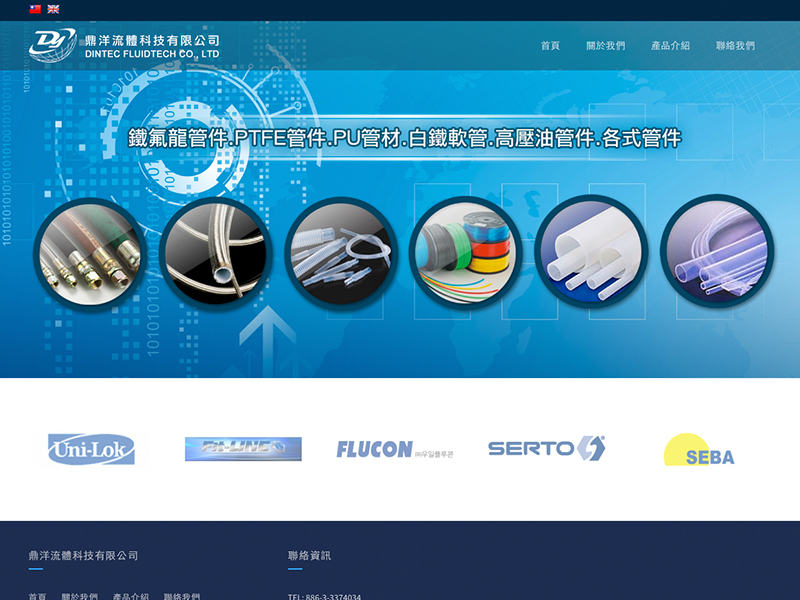Switch to English via the UK flag icon
This screenshot has height=600, width=800.
(55, 8)
